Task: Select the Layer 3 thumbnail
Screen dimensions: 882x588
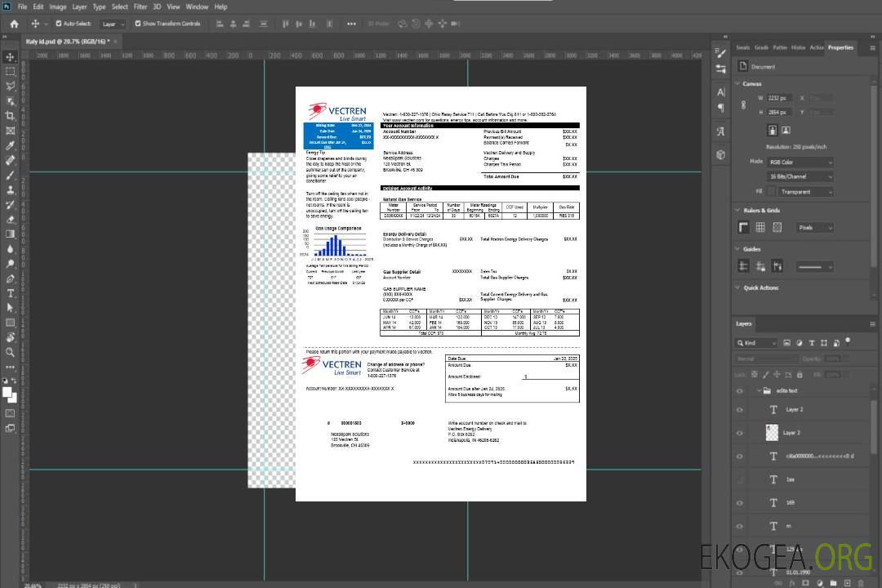Action: coord(773,433)
